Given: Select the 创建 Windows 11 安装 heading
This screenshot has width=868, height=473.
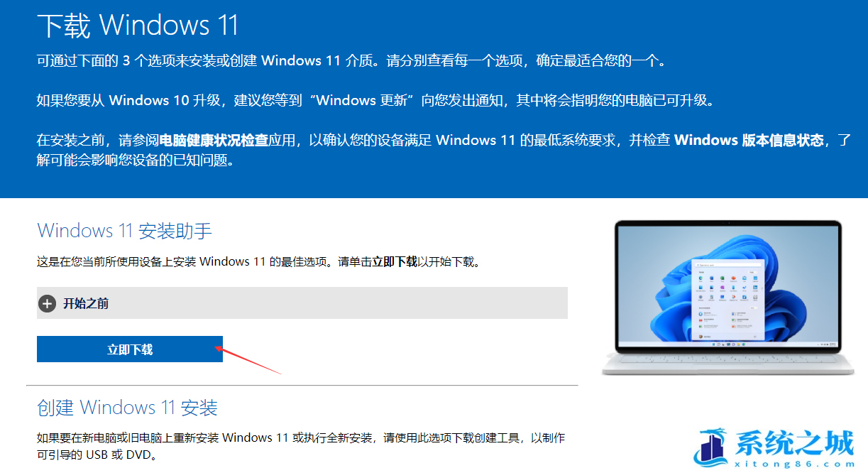Looking at the screenshot, I should click(127, 407).
